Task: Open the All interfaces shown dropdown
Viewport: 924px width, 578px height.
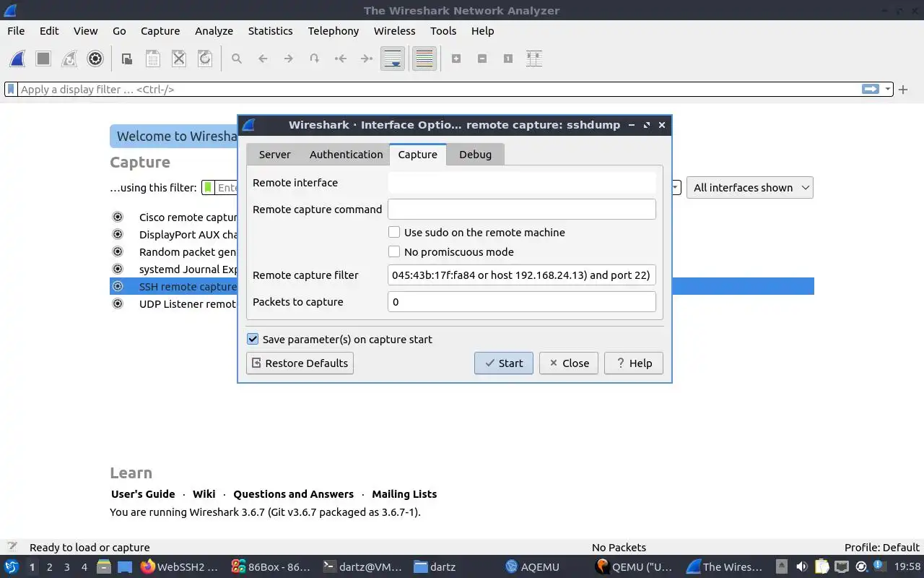Action: (x=750, y=188)
